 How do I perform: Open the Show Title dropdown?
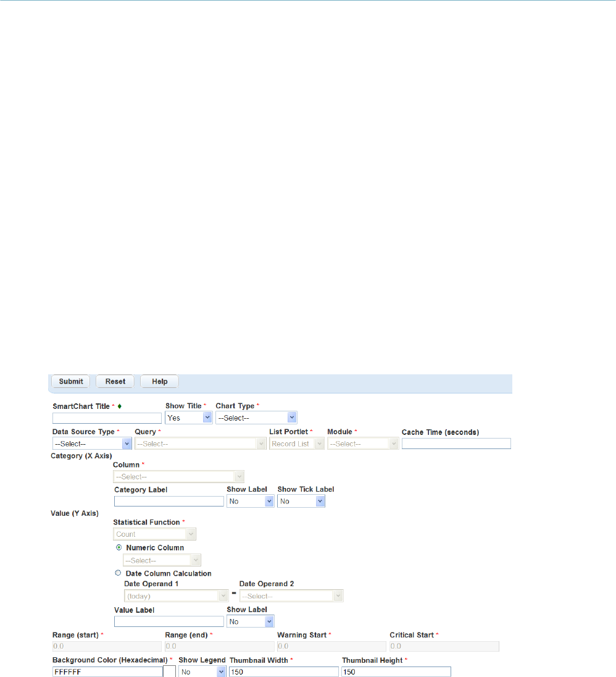click(x=188, y=418)
